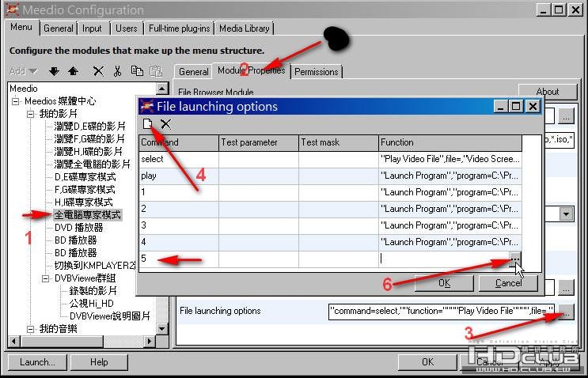The width and height of the screenshot is (588, 378).
Task: Select the Module Properties tab
Action: (251, 70)
